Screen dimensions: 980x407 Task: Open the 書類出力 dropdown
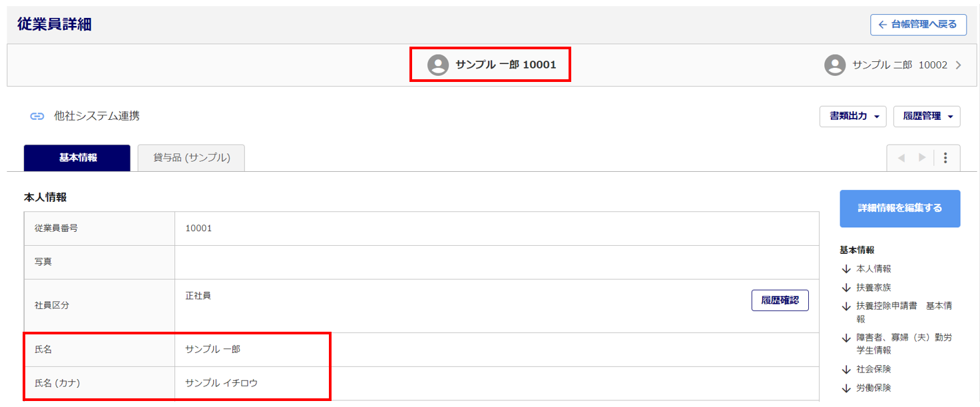(853, 117)
